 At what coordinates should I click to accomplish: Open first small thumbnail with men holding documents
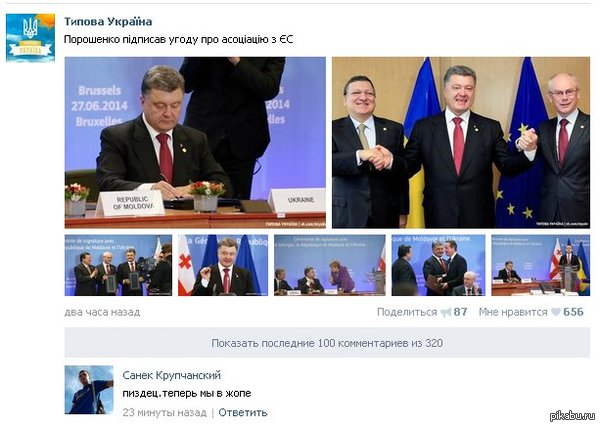118,265
